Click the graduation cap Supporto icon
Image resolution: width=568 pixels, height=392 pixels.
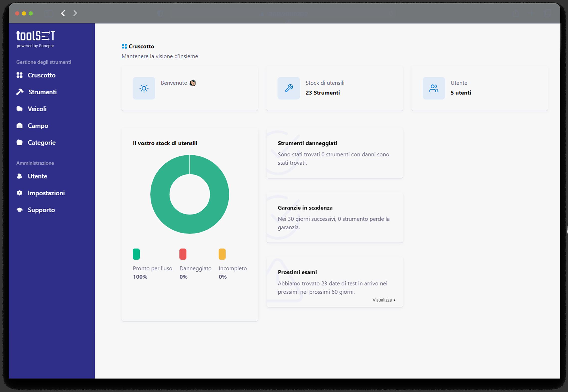(19, 210)
